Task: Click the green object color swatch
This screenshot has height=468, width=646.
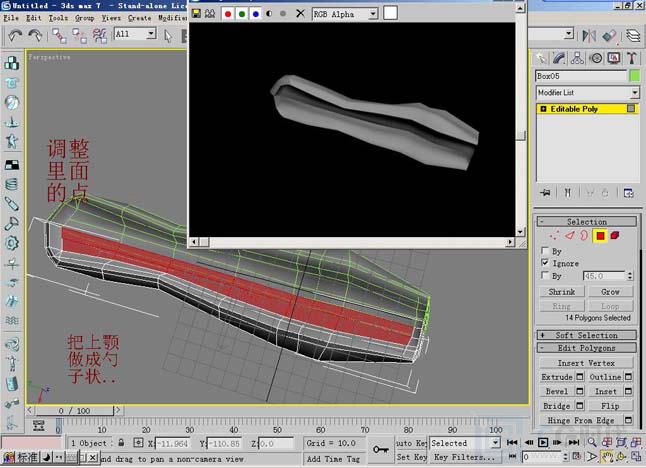Action: point(635,76)
